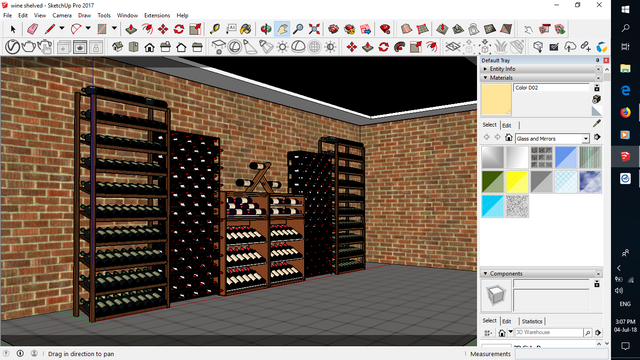Choose the Zoom magnifier tool
The width and height of the screenshot is (640, 360).
tap(298, 29)
